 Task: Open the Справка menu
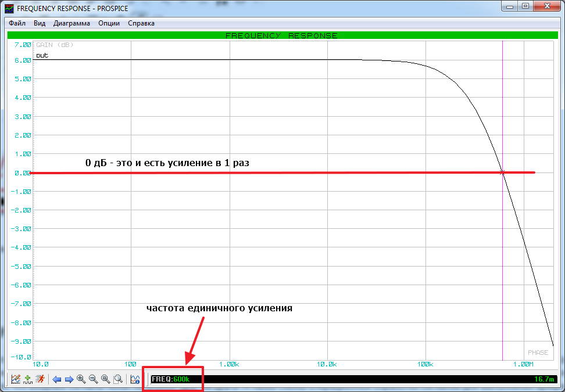[141, 23]
